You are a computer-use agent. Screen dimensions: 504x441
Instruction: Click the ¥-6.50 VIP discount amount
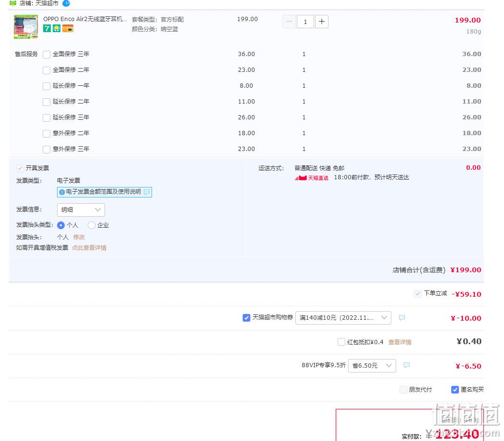click(469, 366)
